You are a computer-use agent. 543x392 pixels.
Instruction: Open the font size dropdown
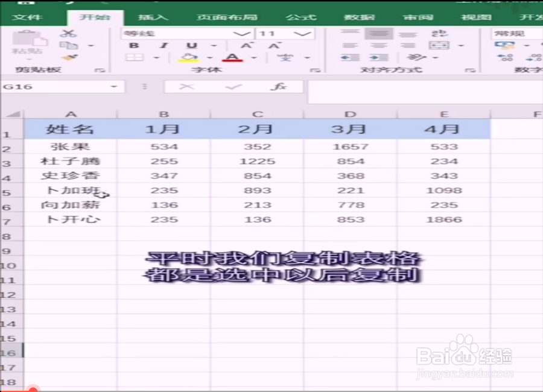[302, 34]
